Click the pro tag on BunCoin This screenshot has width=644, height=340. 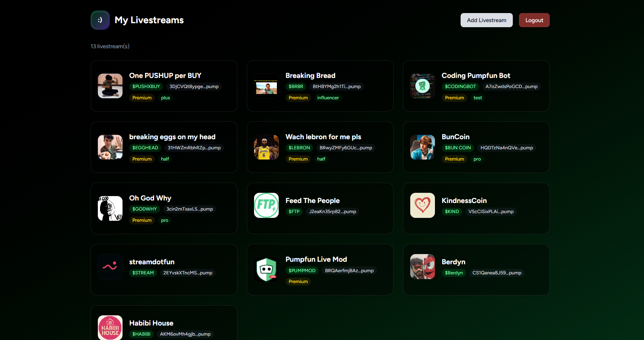477,159
